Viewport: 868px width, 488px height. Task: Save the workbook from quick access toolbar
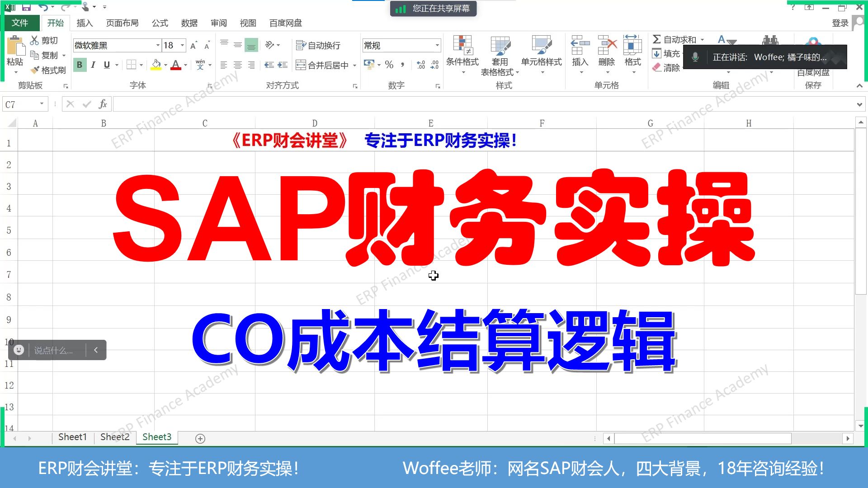pyautogui.click(x=26, y=7)
